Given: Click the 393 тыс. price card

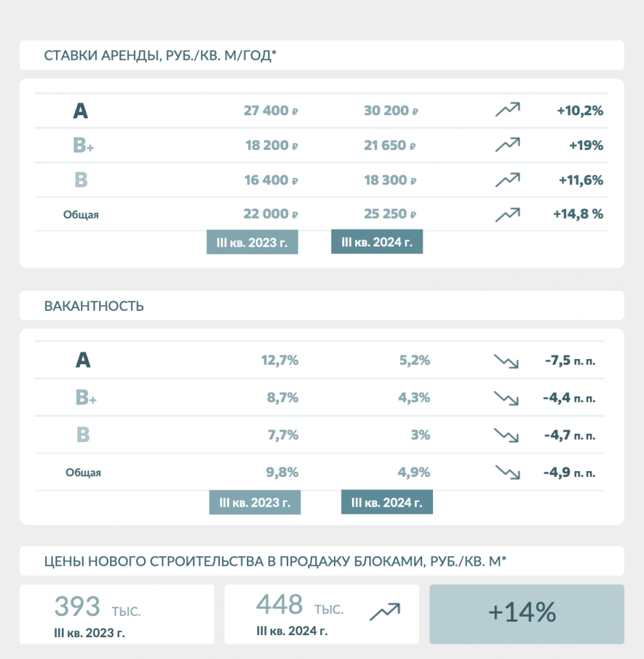Looking at the screenshot, I should pyautogui.click(x=117, y=614).
